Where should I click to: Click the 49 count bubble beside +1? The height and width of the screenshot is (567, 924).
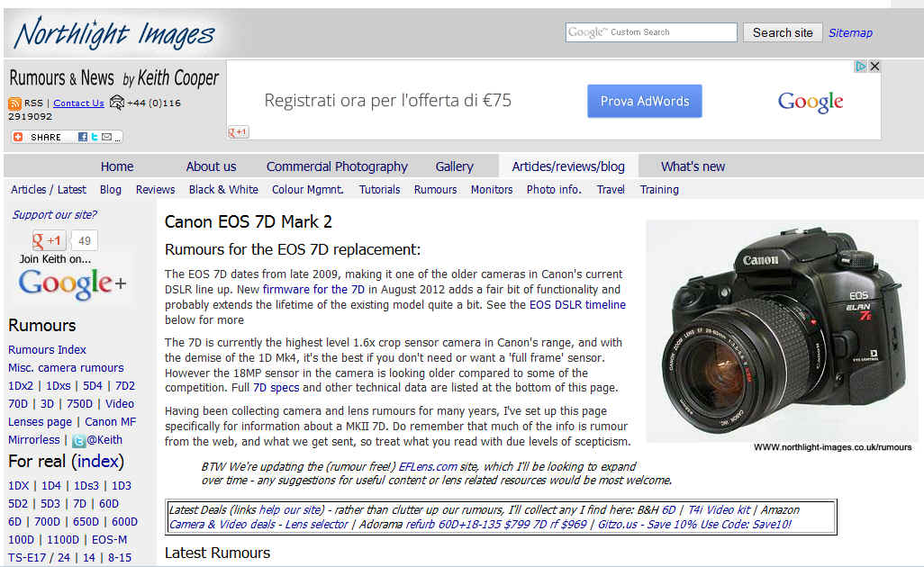pyautogui.click(x=85, y=240)
